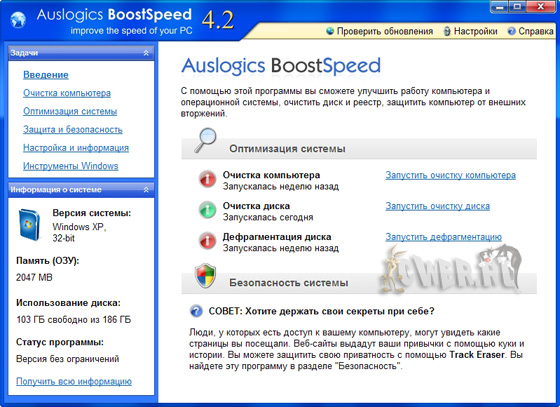Select Введение in the tasks list
The height and width of the screenshot is (407, 560).
46,75
